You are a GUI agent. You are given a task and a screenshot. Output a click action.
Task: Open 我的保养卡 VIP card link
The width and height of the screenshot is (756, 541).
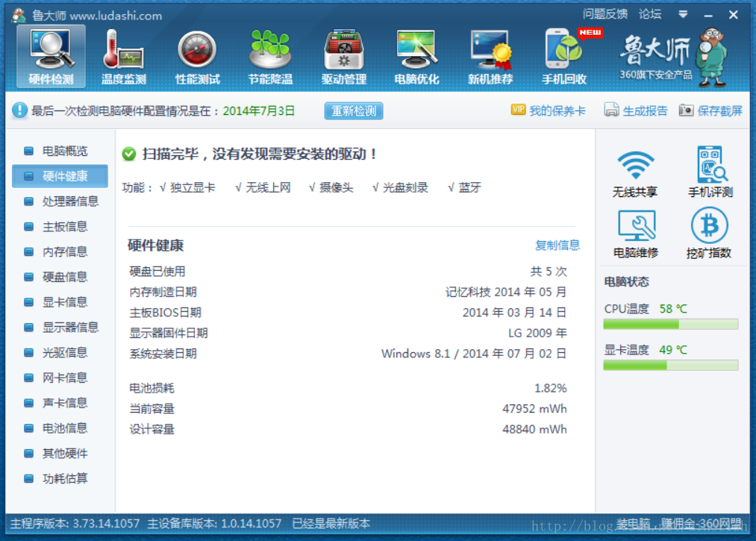point(549,111)
